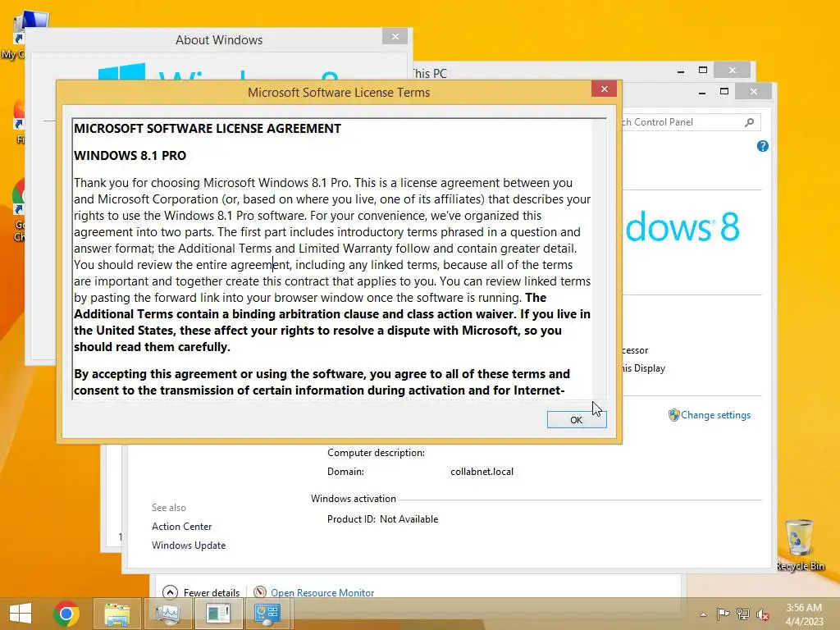
Task: Open the Control Panel help icon
Action: coord(763,146)
